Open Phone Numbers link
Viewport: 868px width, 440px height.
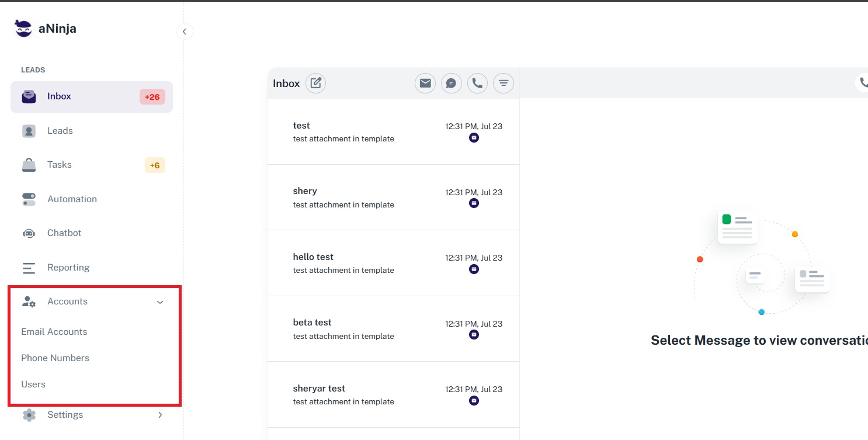(x=55, y=358)
